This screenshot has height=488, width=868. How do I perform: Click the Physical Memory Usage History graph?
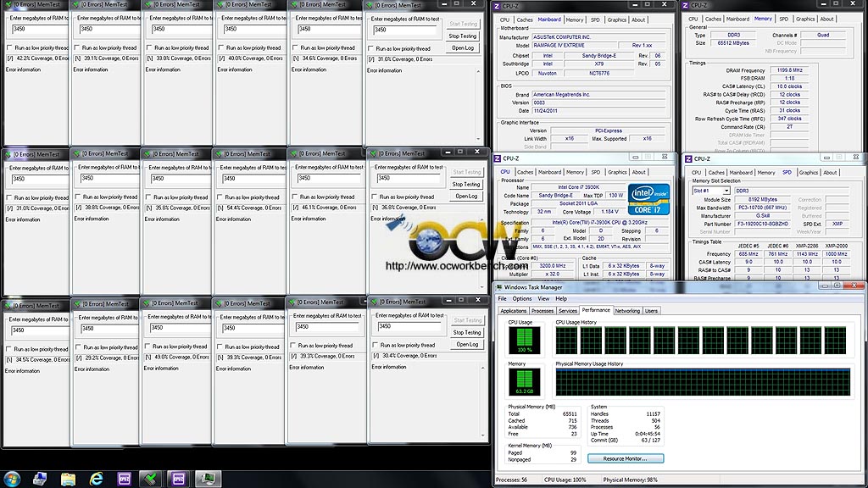tap(703, 382)
